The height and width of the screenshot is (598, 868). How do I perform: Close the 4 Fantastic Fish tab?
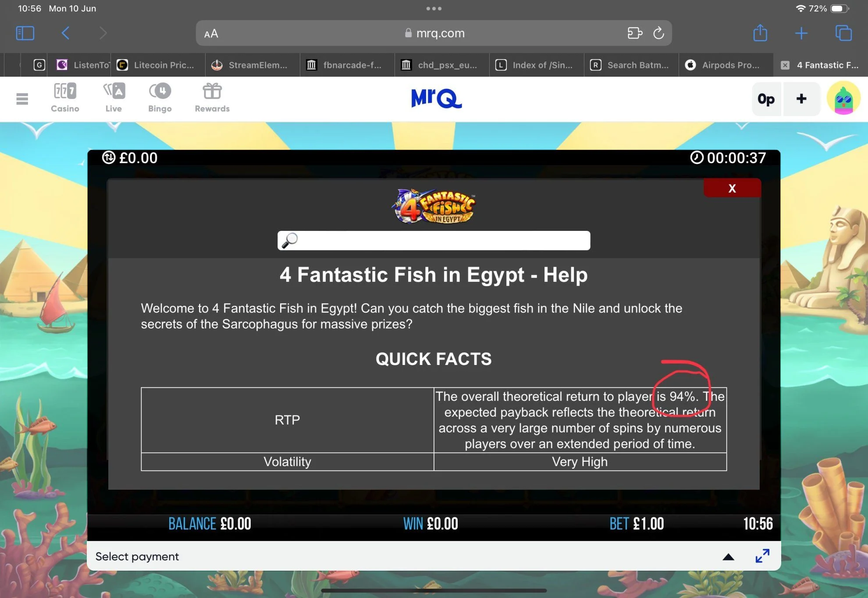pyautogui.click(x=785, y=65)
